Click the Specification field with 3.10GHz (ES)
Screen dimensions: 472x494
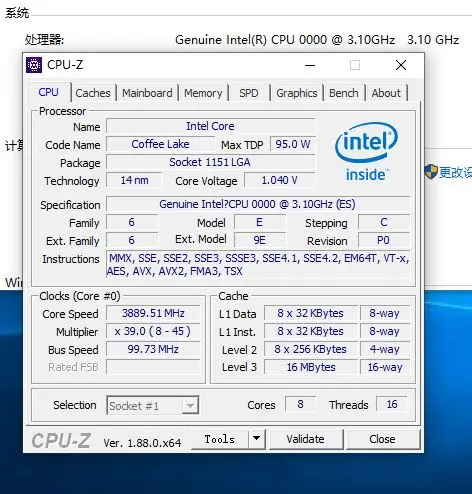coord(258,204)
